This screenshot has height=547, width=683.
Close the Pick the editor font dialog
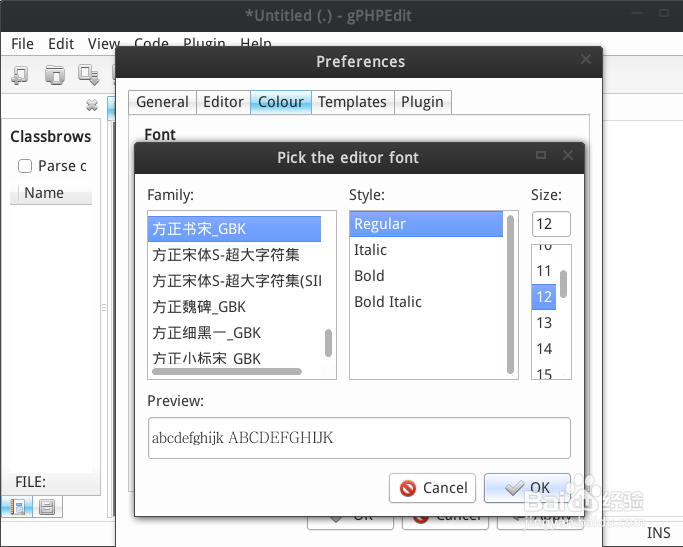point(568,155)
